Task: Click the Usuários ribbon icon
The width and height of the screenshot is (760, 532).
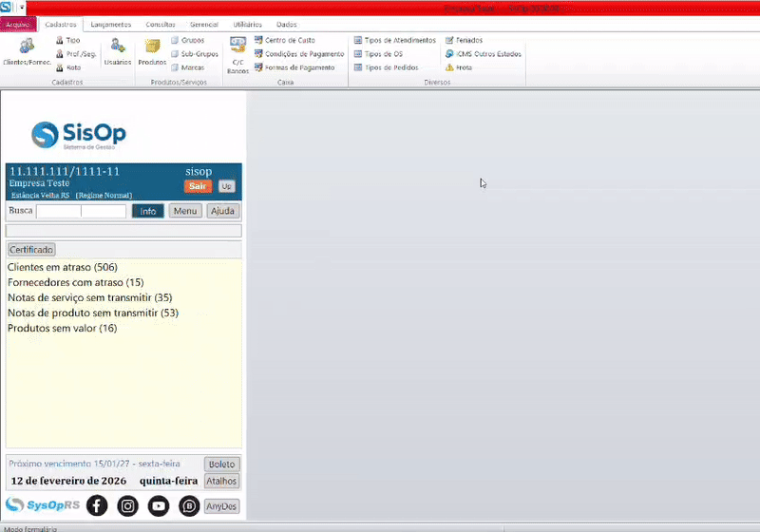Action: click(118, 50)
